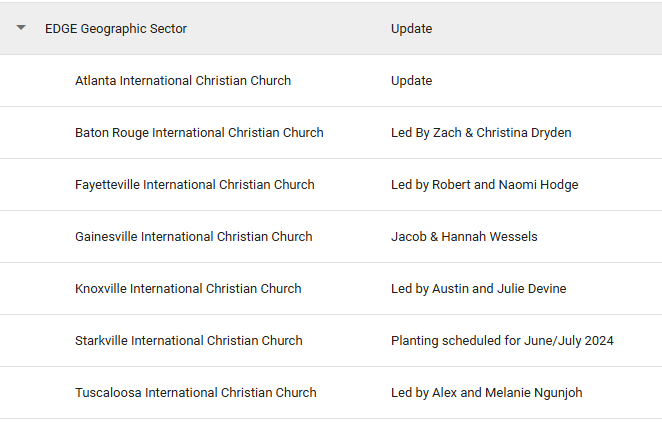Select Baton Rouge International Christian Church
The height and width of the screenshot is (422, 662).
(x=199, y=133)
